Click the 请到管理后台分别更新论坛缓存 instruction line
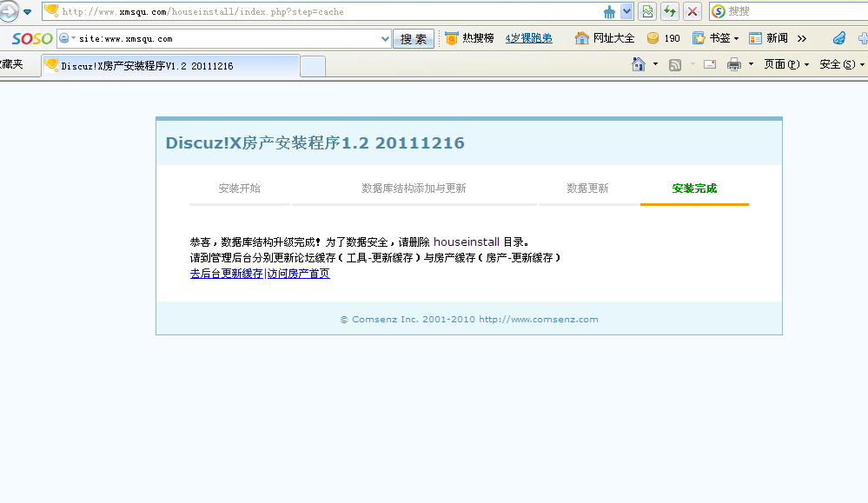868x503 pixels. tap(375, 258)
